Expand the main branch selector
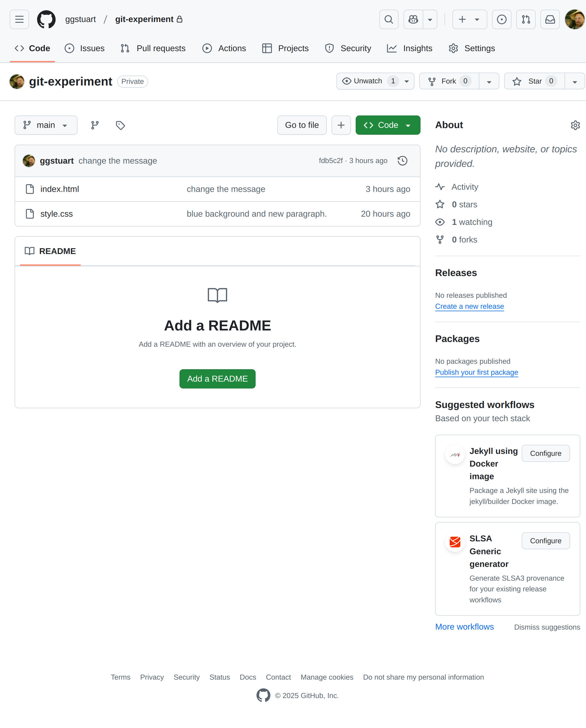Screen dimensions: 586x728 pyautogui.click(x=45, y=125)
